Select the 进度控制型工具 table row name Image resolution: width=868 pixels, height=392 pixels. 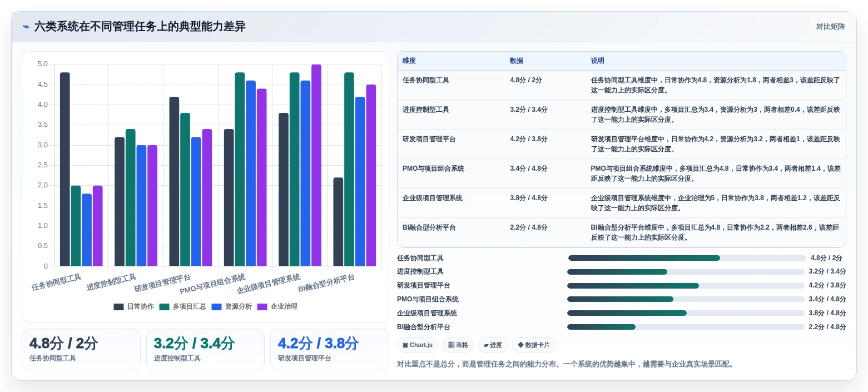[x=426, y=110]
